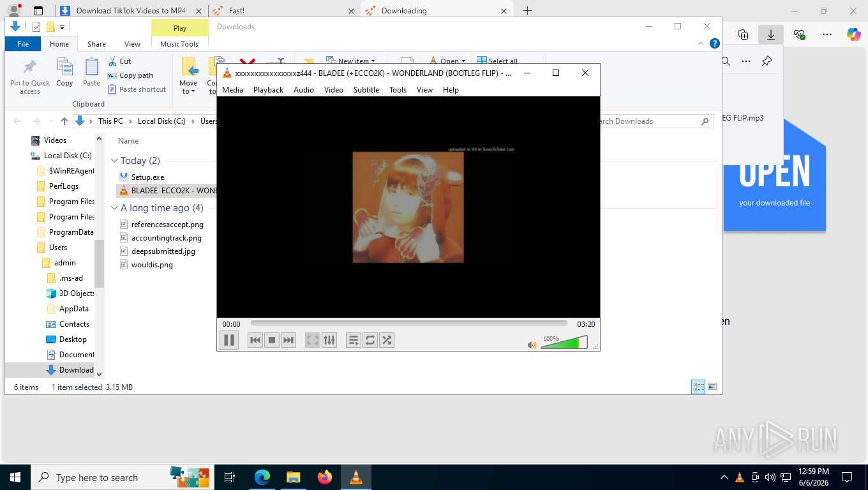Click Pin to Quick access
The image size is (868, 490).
click(x=29, y=77)
